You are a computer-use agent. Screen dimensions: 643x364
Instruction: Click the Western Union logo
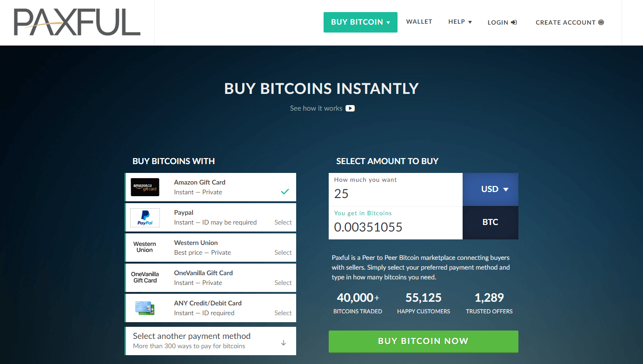(x=145, y=247)
